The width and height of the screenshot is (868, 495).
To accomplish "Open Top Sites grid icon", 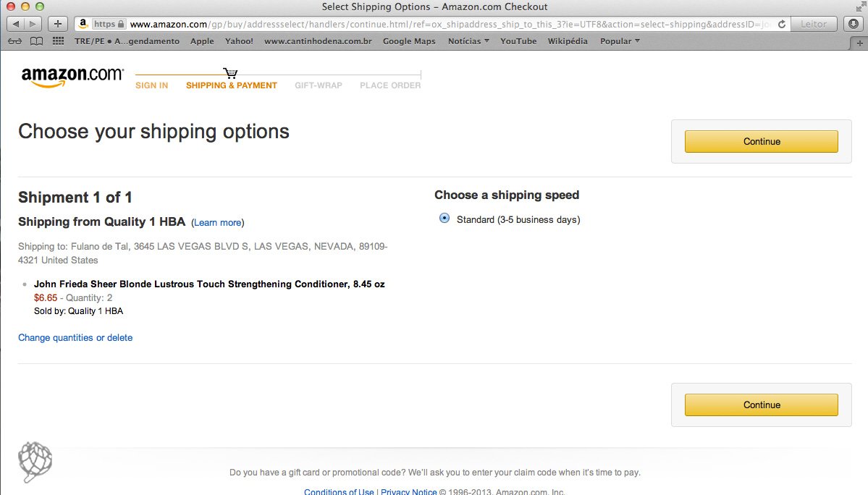I will (x=56, y=41).
